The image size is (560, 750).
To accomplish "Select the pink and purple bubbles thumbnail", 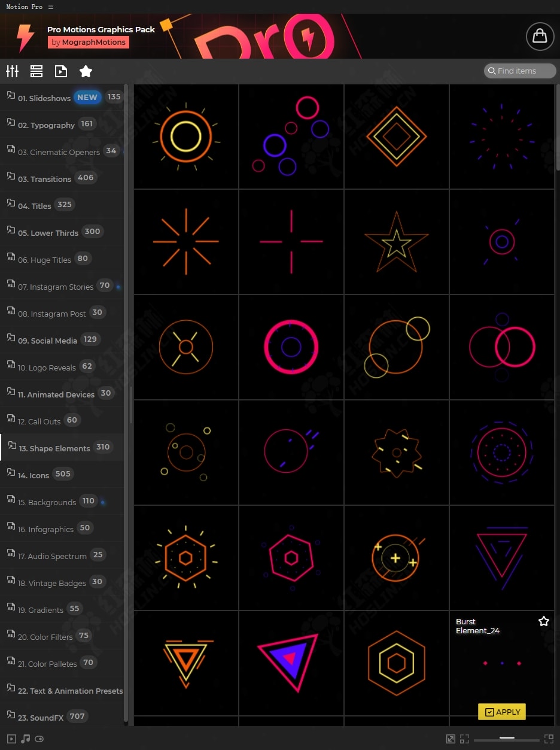I will coord(291,136).
